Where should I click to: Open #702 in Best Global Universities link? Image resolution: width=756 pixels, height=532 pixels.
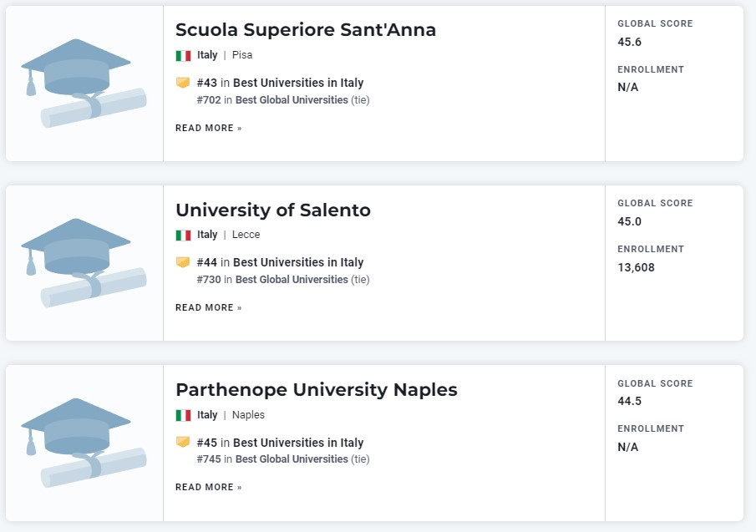coord(272,100)
